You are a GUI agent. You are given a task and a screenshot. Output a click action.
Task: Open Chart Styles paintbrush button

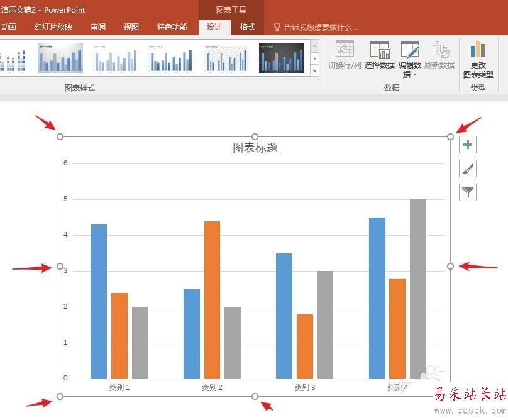click(468, 169)
